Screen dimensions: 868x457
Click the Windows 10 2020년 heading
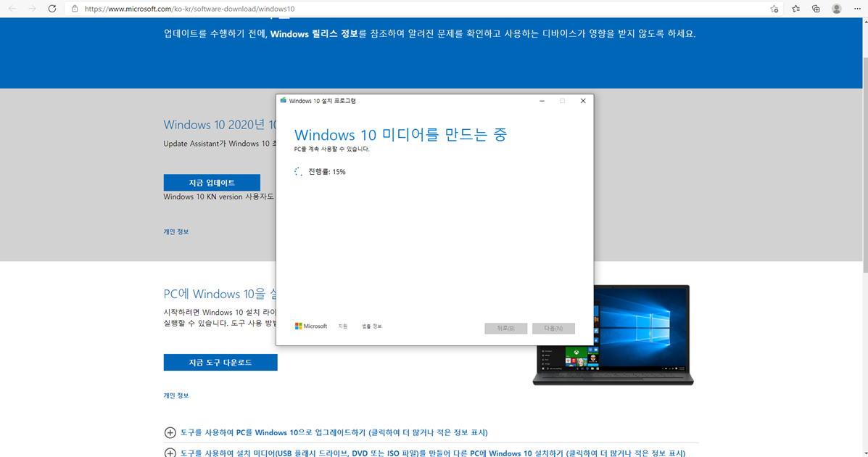tap(220, 125)
